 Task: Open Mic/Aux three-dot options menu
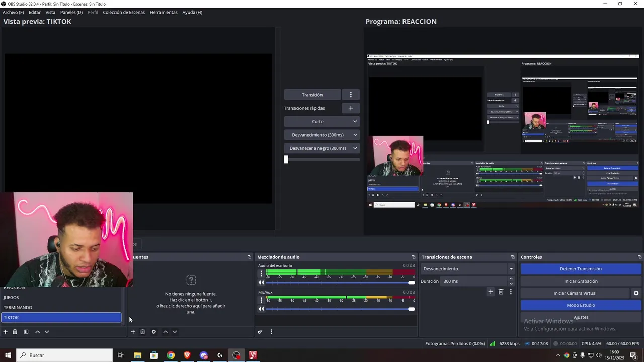click(261, 300)
